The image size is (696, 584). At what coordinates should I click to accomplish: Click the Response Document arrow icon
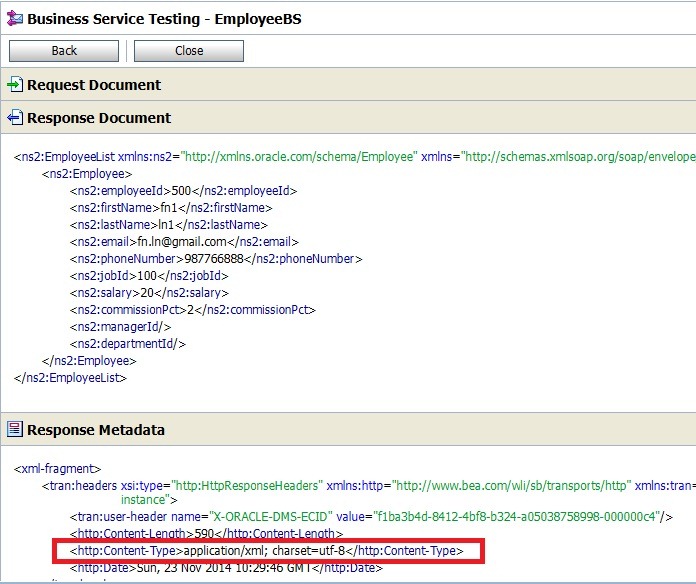click(x=14, y=118)
